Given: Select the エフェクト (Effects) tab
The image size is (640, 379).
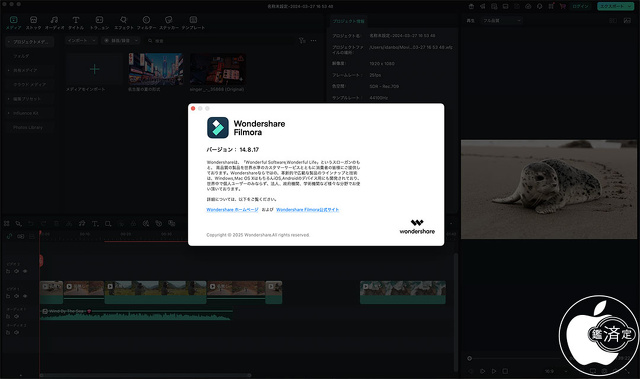Looking at the screenshot, I should point(124,23).
